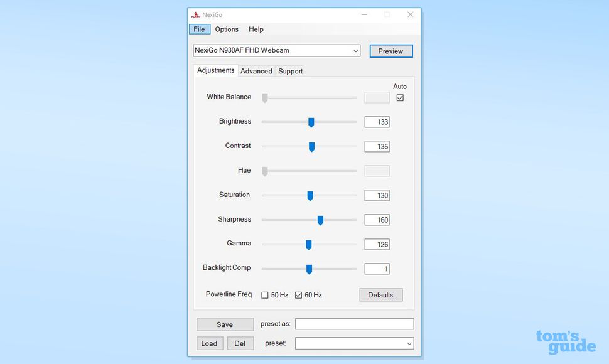Click the Saturation value field showing 130
609x364 pixels.
377,195
